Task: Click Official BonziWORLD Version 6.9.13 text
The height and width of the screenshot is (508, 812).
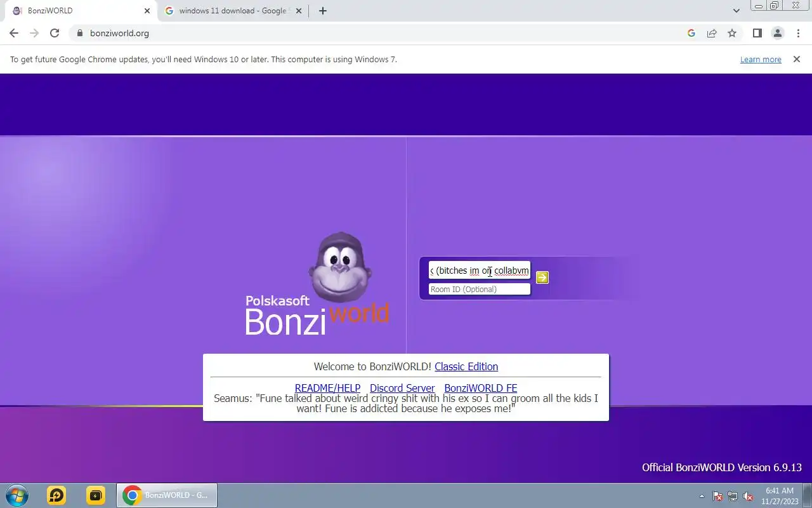Action: click(x=722, y=467)
